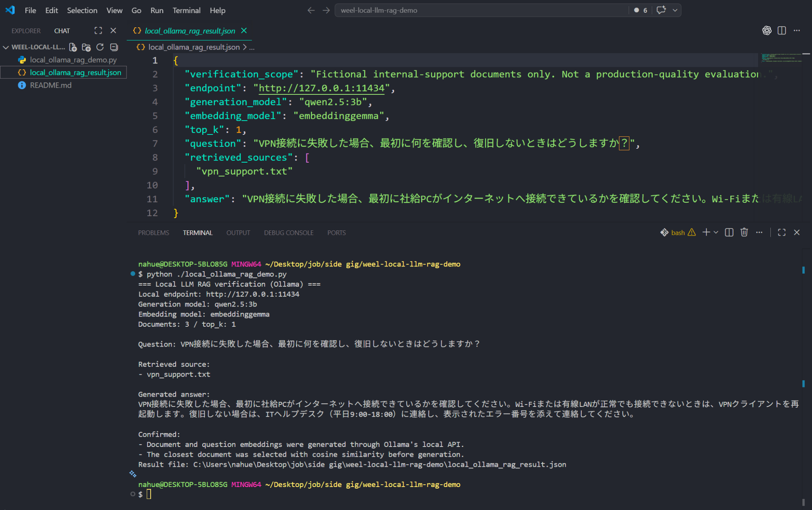
Task: Click the VS Code logo icon
Action: click(10, 10)
